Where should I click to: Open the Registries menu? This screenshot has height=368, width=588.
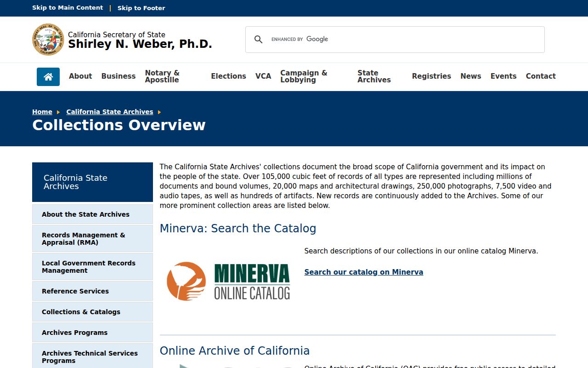[431, 76]
